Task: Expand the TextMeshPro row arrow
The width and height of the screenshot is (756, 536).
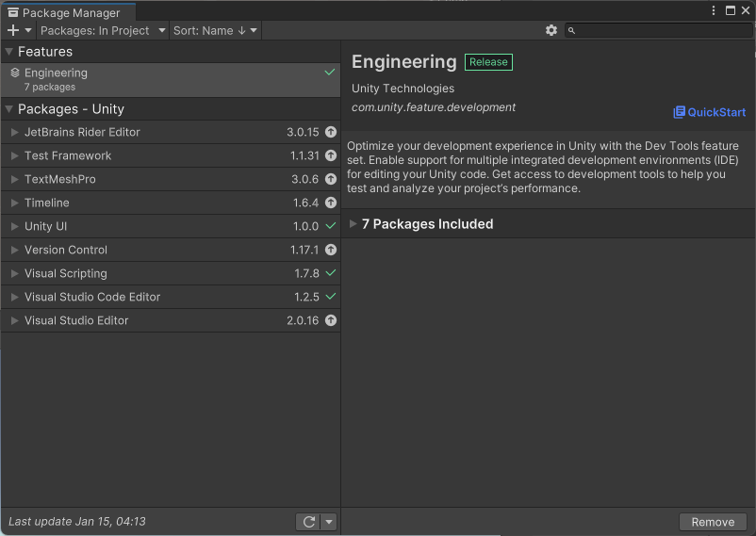Action: coord(14,179)
